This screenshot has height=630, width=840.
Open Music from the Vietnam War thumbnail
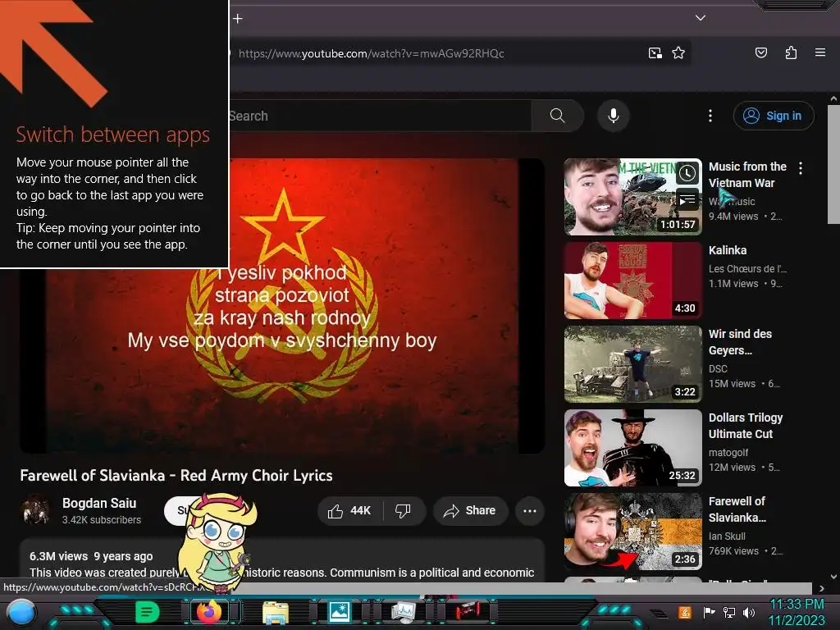point(632,197)
